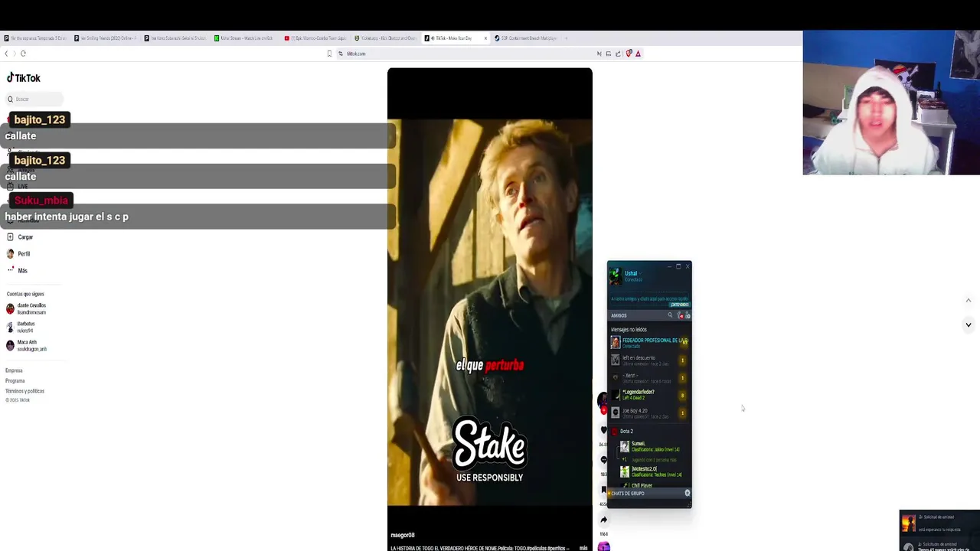Go to next video with down chevron

coord(968,325)
